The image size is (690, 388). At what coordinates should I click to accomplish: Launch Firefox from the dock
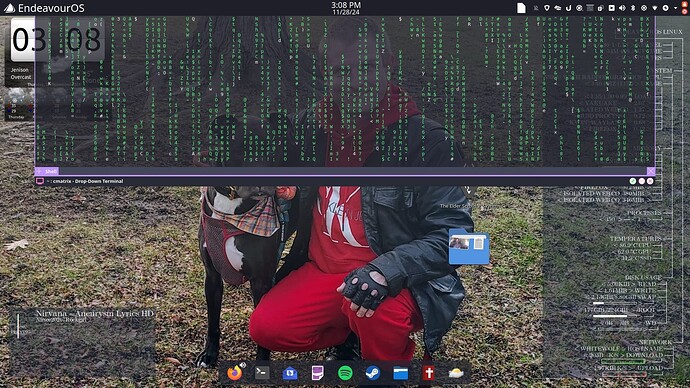(x=235, y=373)
